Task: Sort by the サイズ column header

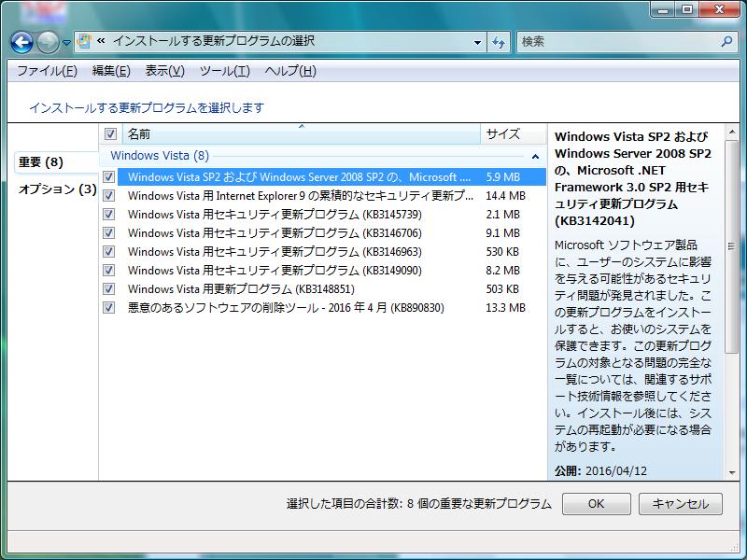Action: click(x=502, y=134)
